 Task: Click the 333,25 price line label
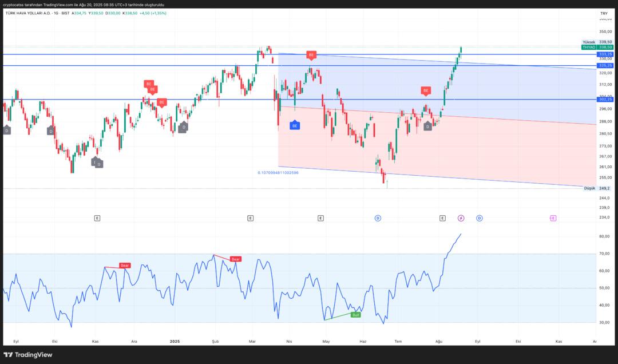click(x=605, y=54)
